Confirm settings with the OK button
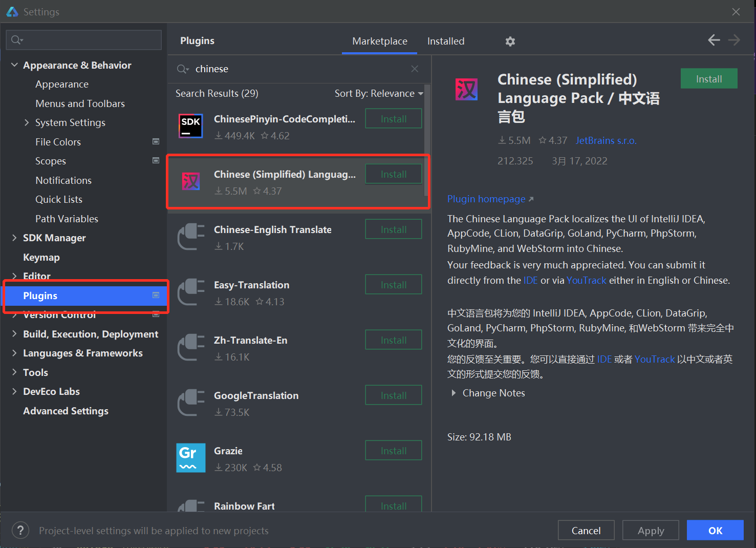Screen dimensions: 756x548 point(715,531)
